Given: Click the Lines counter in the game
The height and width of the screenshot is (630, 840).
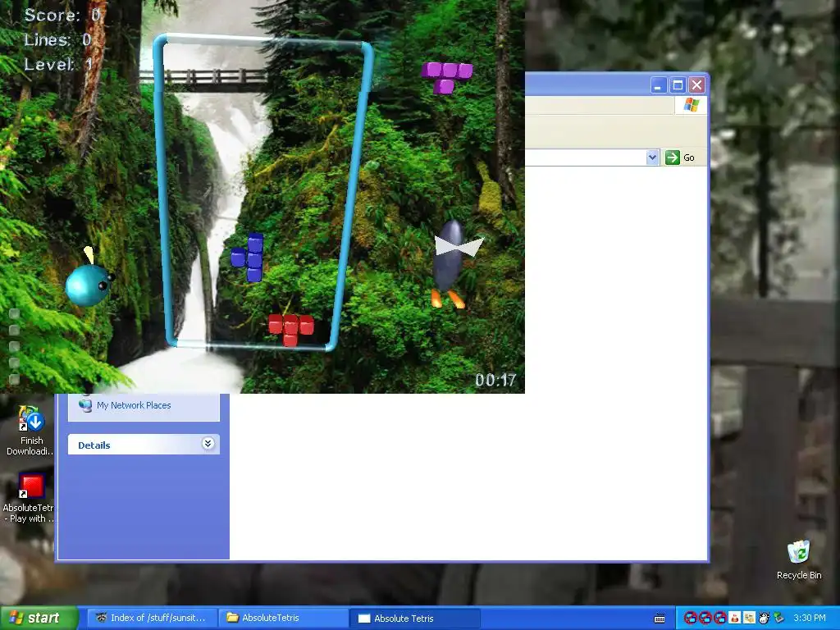Looking at the screenshot, I should coord(57,39).
